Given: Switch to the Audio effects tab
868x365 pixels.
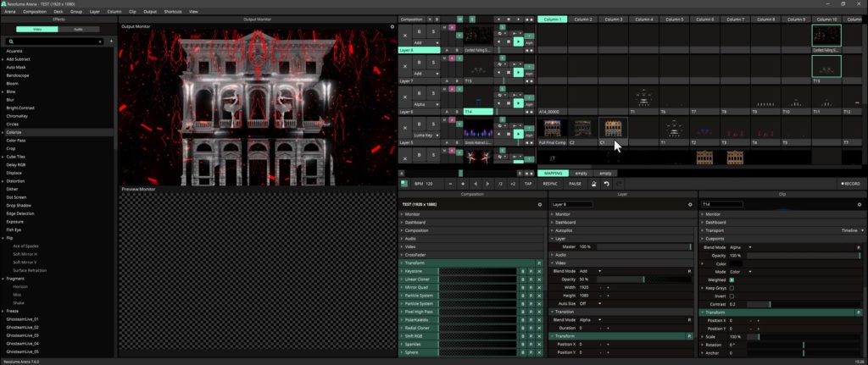Looking at the screenshot, I should pyautogui.click(x=79, y=30).
